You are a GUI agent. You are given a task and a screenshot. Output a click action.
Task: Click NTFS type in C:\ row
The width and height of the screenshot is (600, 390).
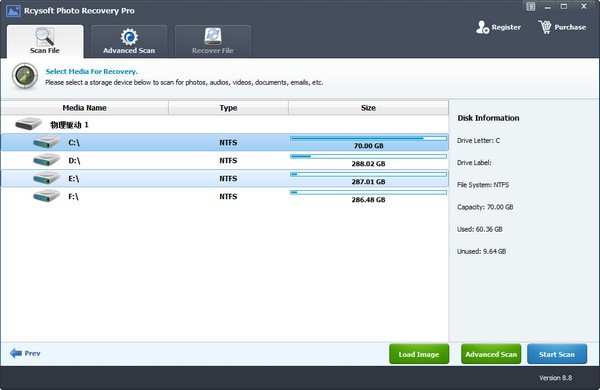pos(228,143)
